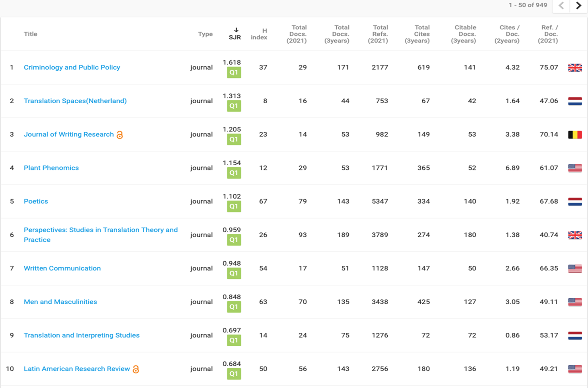Click UK flag for Criminology and Public Policy

coord(575,68)
